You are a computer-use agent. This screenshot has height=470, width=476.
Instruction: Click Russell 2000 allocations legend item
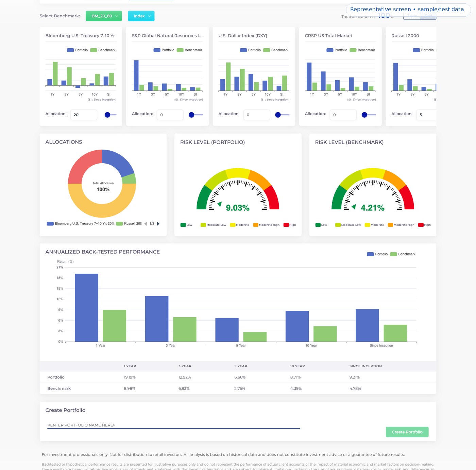pyautogui.click(x=129, y=224)
